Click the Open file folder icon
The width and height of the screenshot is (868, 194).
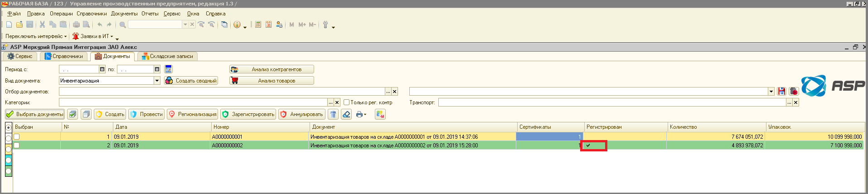[19, 24]
